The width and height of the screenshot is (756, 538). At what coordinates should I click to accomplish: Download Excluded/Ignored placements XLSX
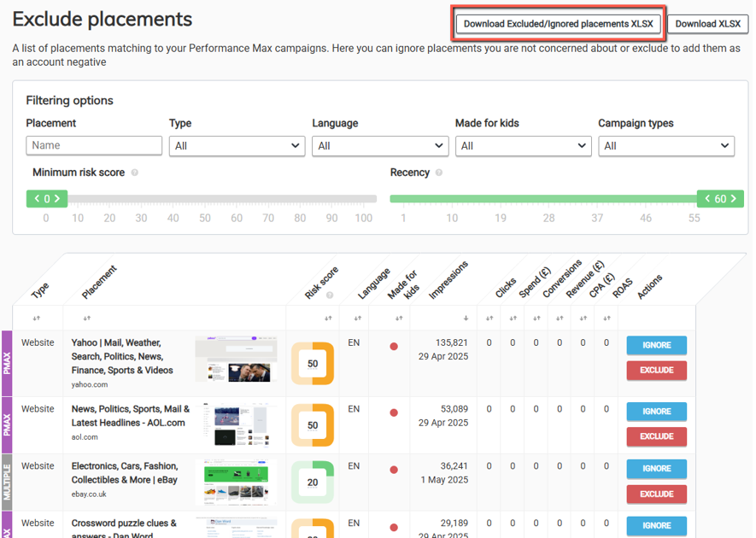[x=559, y=24]
